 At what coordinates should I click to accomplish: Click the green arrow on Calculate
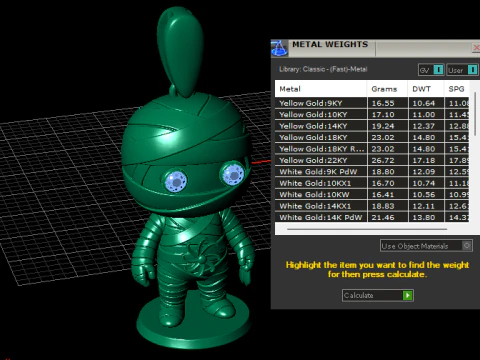(407, 295)
